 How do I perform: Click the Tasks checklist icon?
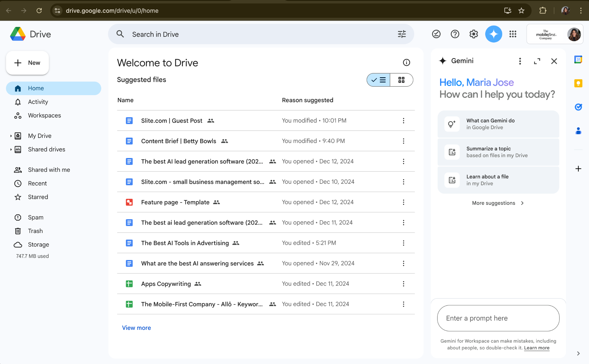(x=578, y=106)
